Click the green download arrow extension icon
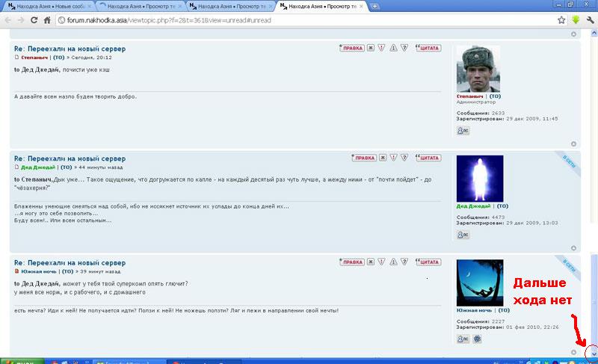598x364 pixels. [576, 20]
